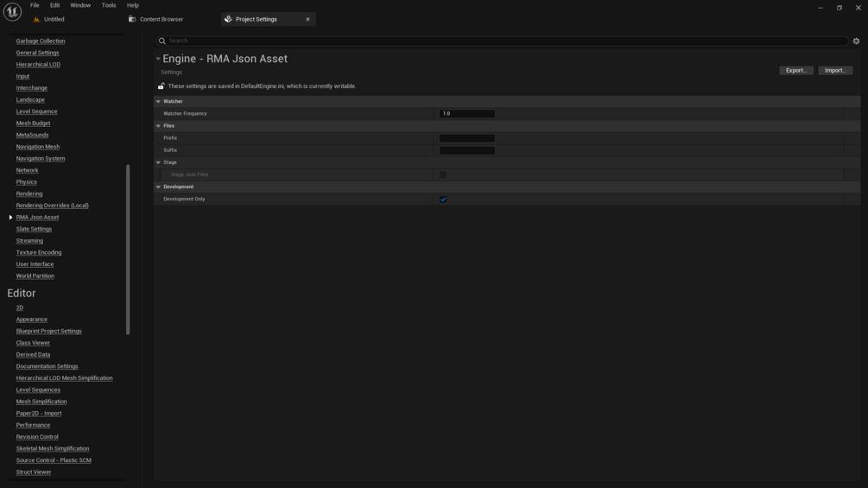Click the Suffix input field
The image size is (868, 488).
[x=466, y=150]
